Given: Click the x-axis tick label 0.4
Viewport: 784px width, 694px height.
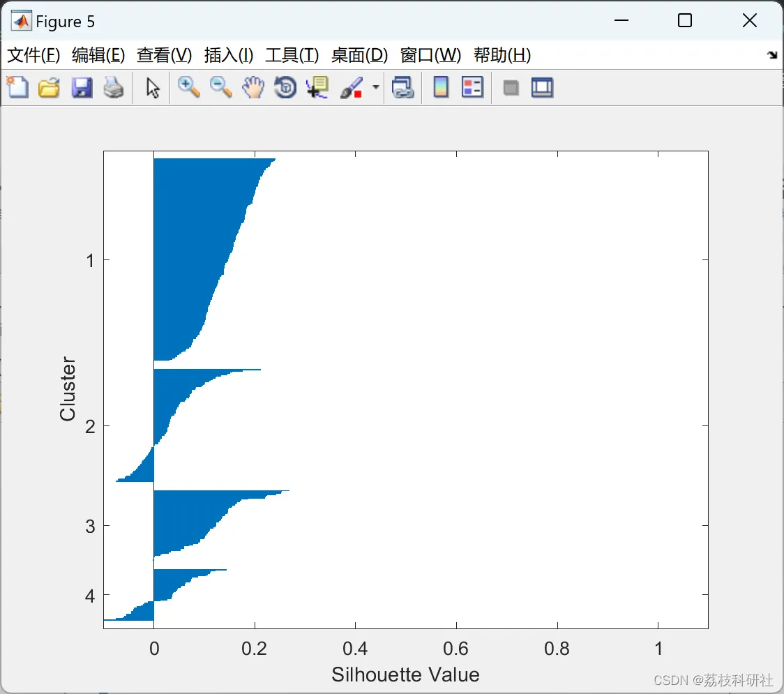Looking at the screenshot, I should click(355, 649).
